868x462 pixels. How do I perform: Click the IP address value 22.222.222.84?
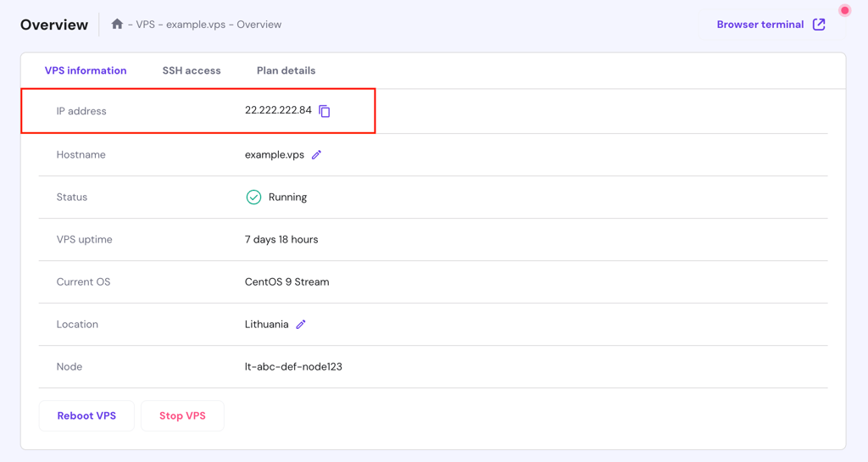click(278, 110)
